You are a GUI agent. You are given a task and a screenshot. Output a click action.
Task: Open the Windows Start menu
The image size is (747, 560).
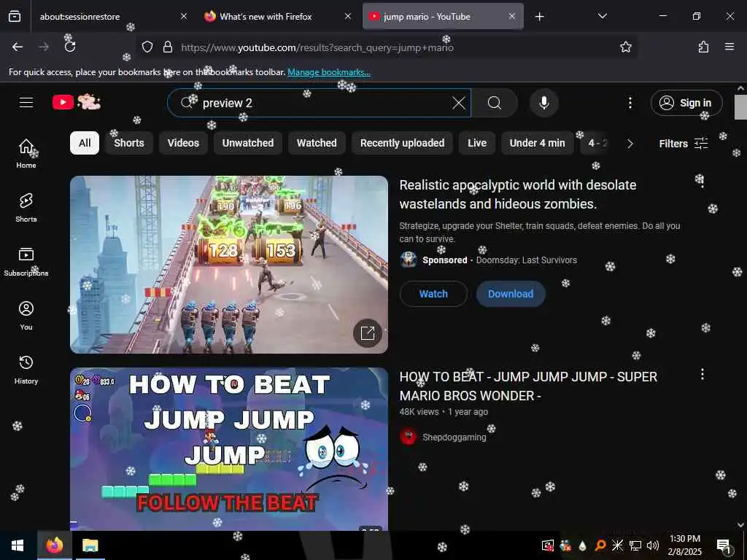tap(18, 545)
